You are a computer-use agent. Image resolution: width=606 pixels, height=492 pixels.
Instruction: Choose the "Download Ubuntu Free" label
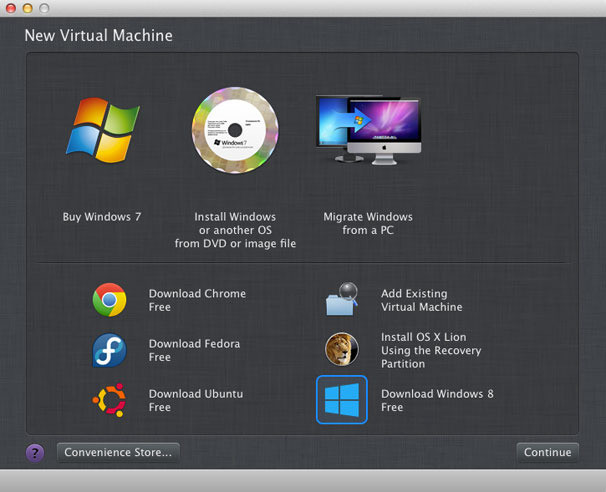196,400
